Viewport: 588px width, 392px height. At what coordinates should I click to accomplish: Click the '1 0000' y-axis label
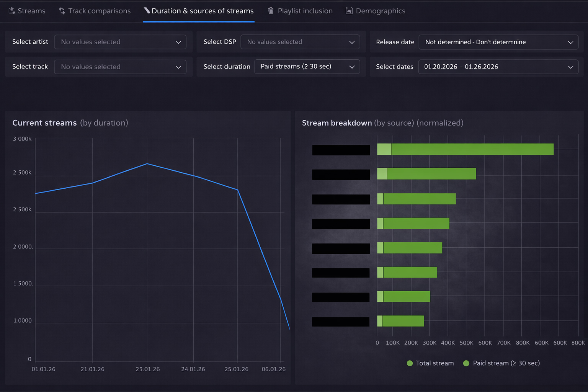coord(23,320)
